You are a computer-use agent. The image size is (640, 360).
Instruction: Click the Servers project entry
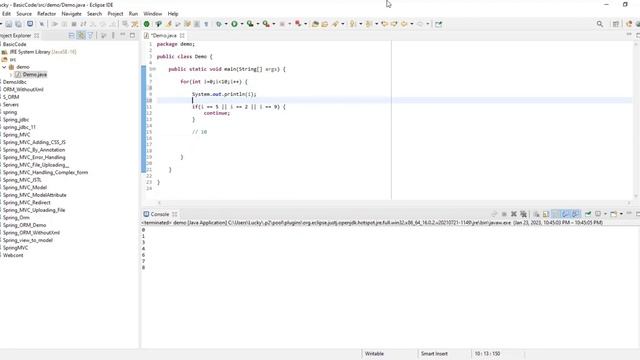coord(11,105)
